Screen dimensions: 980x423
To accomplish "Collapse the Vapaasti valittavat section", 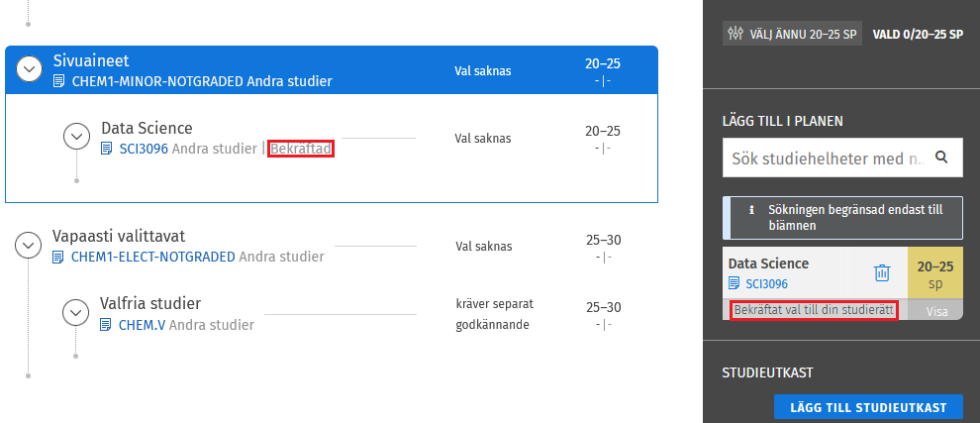I will (x=30, y=245).
